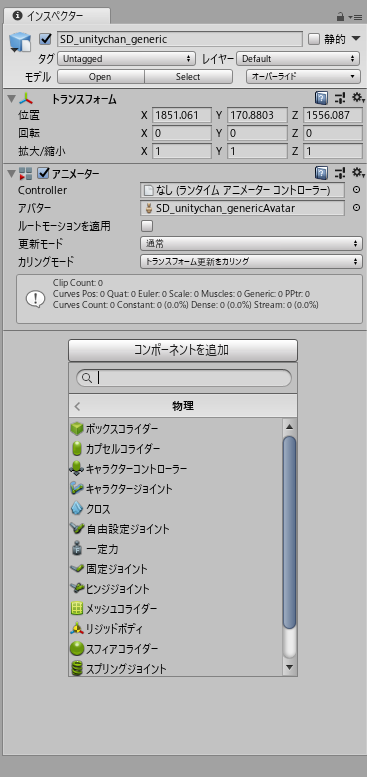The image size is (367, 777).
Task: Click the 物理 category header text
Action: [x=183, y=406]
